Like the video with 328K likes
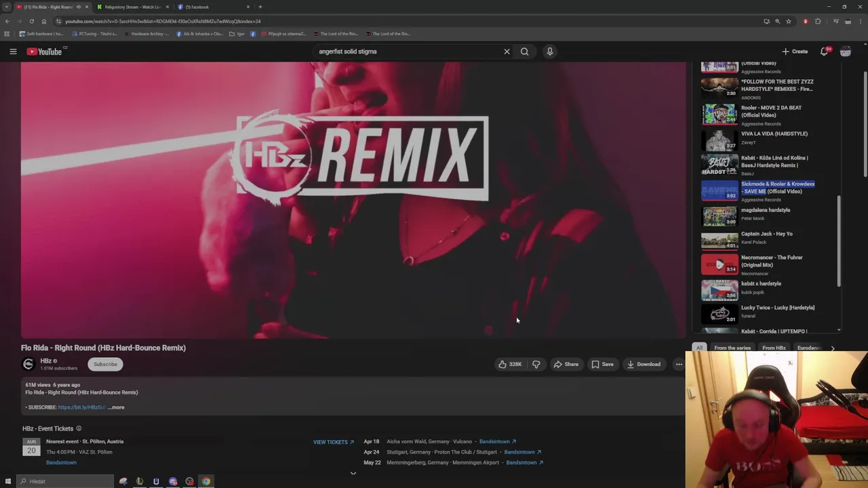 point(510,364)
